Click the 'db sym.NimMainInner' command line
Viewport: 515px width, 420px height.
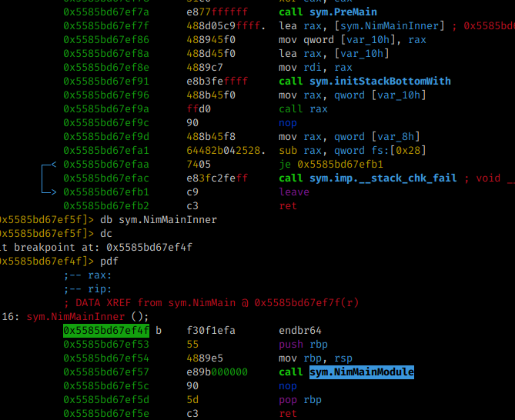tap(159, 220)
